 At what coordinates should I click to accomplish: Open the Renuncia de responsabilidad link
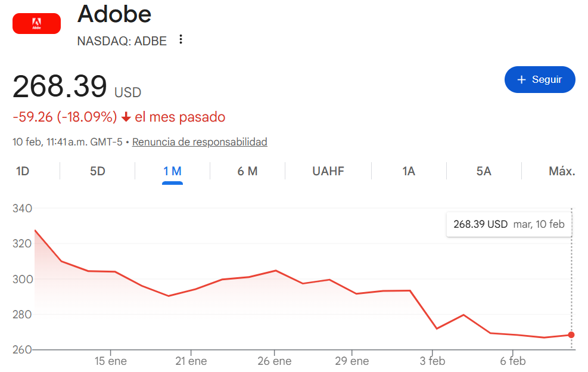(200, 142)
